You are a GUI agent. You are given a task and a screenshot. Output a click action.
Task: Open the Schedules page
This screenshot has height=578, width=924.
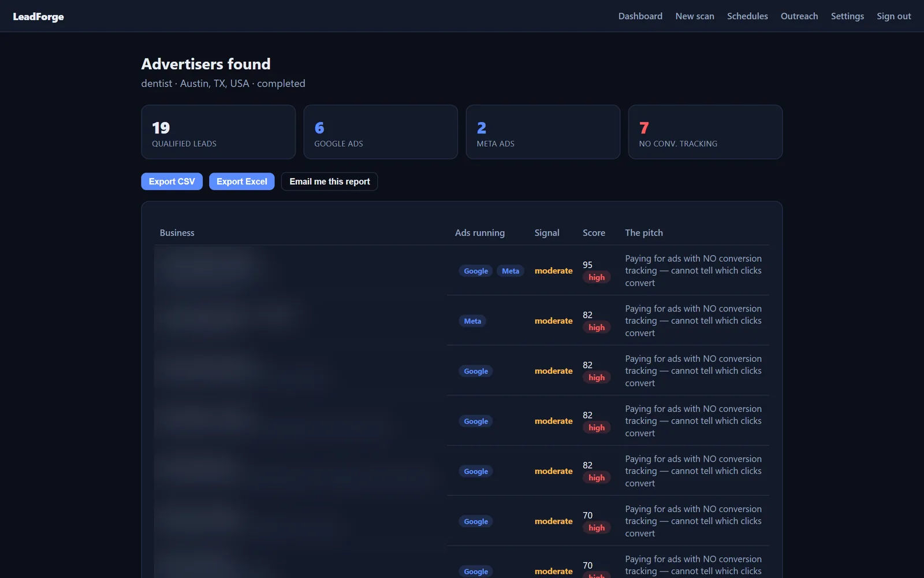[x=747, y=16]
